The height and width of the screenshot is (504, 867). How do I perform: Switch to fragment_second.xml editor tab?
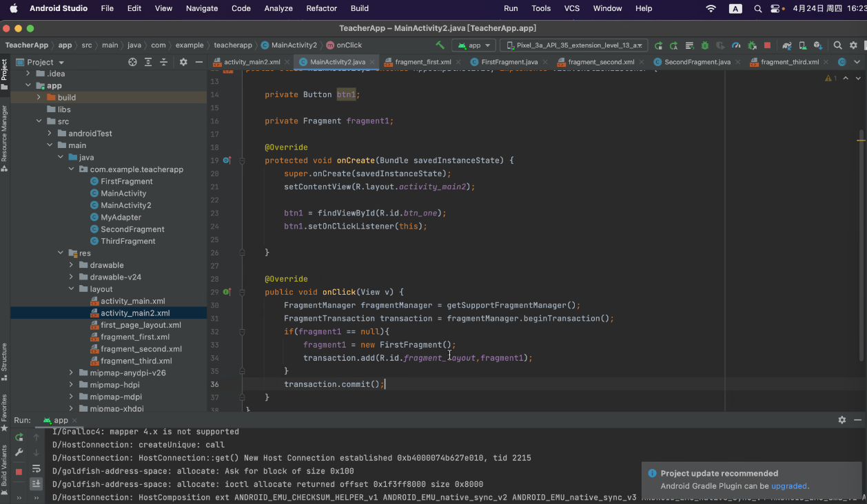pyautogui.click(x=602, y=62)
